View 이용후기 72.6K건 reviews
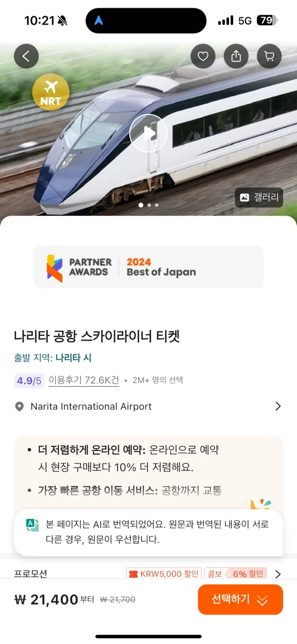Screen dimensions: 297x644 click(84, 381)
